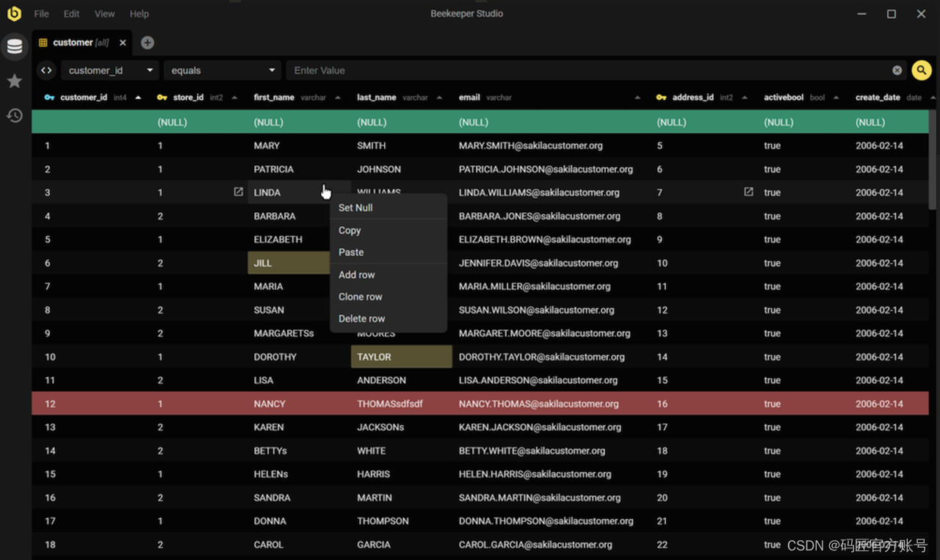Image resolution: width=940 pixels, height=560 pixels.
Task: Open the database connection sidebar icon
Action: (x=15, y=47)
